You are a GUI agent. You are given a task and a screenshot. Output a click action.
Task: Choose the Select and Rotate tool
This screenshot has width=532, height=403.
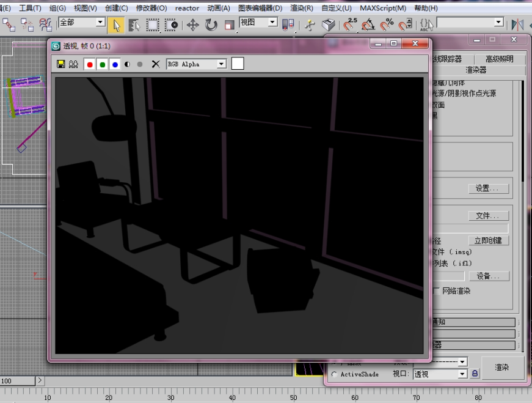point(211,25)
